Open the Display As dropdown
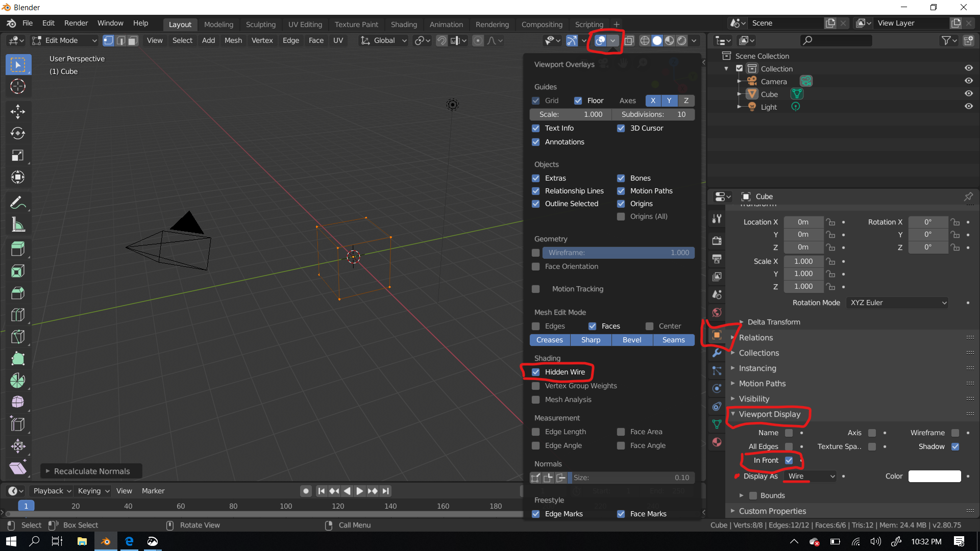Screen dimensions: 980x551 point(811,476)
